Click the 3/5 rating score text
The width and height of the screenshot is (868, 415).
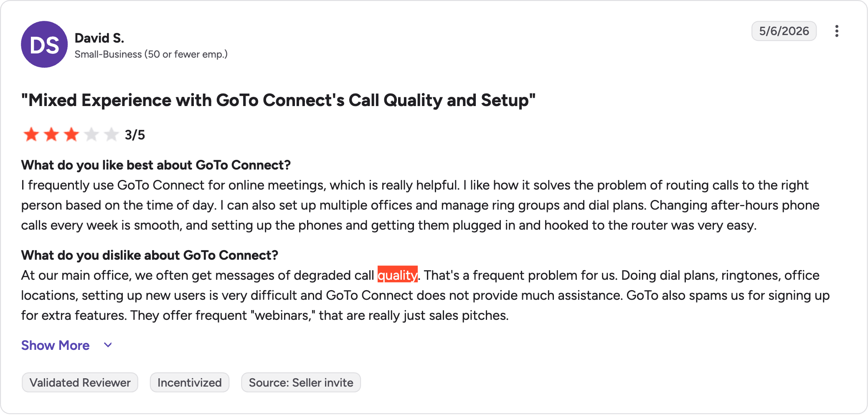[135, 135]
